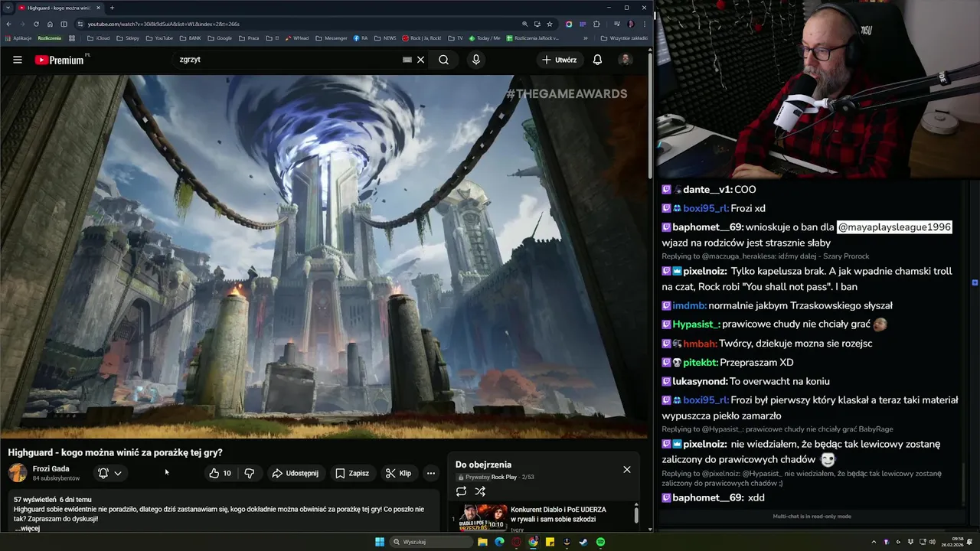Create a clip with Klip button
The width and height of the screenshot is (980, 551).
(x=398, y=473)
